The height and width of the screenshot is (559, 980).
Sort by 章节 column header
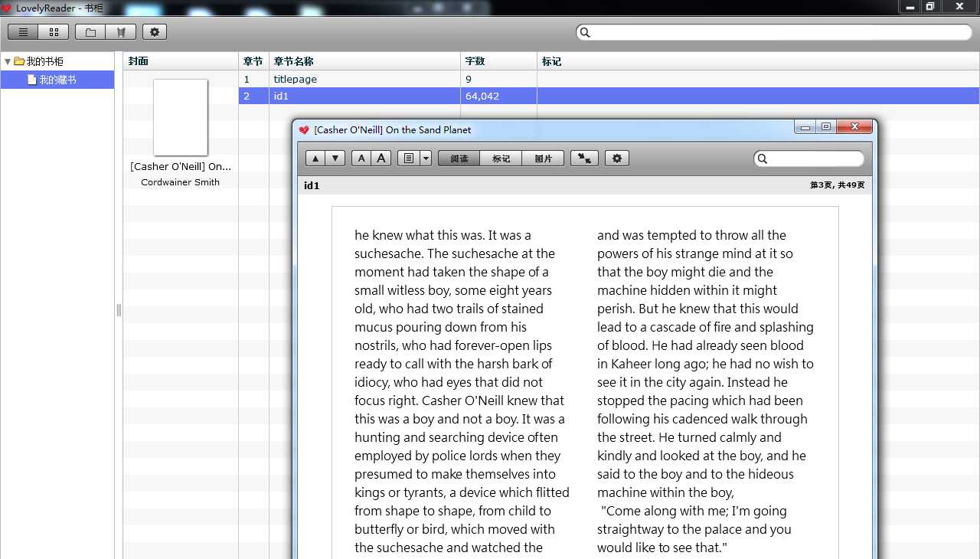point(253,61)
